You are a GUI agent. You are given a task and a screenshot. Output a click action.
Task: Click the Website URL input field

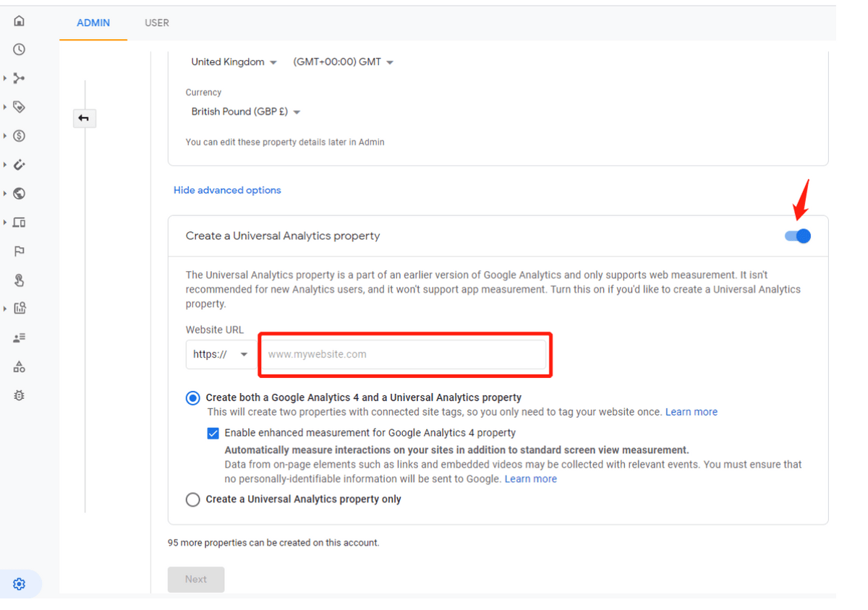(403, 354)
